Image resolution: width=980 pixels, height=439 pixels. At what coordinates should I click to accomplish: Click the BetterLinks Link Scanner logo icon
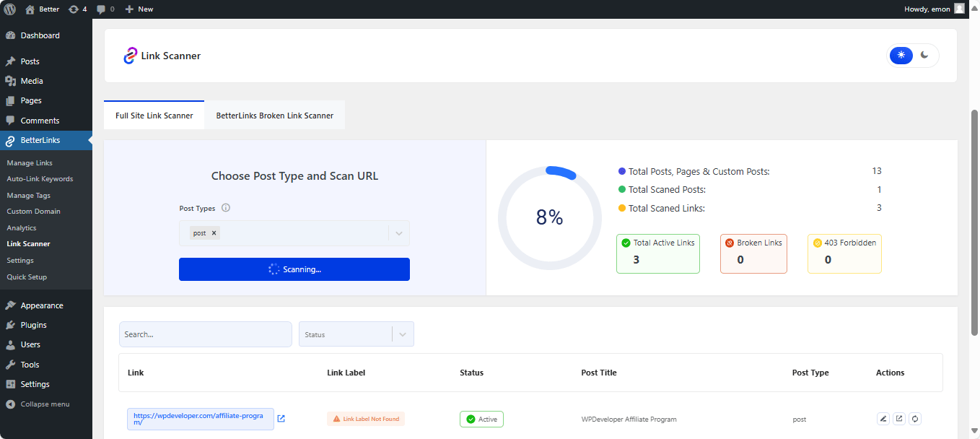point(131,56)
